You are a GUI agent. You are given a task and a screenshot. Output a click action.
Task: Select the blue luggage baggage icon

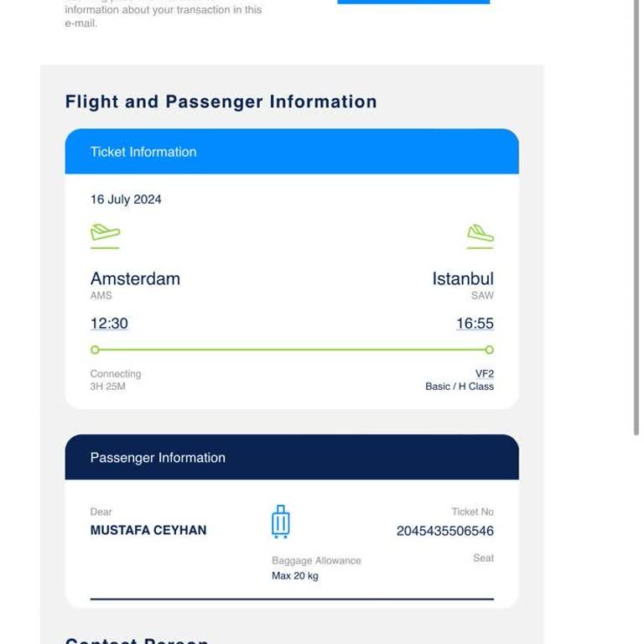click(x=281, y=522)
